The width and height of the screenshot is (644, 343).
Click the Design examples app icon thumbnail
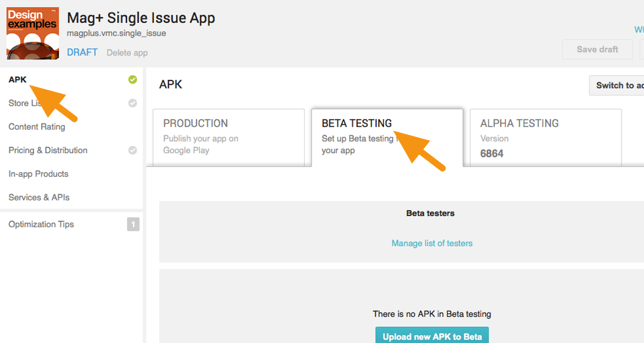[32, 33]
